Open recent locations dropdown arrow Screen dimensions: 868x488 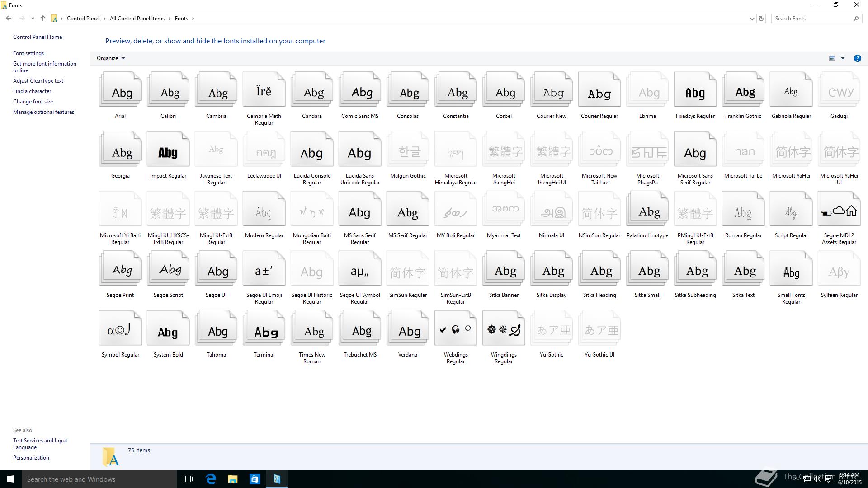click(x=33, y=19)
